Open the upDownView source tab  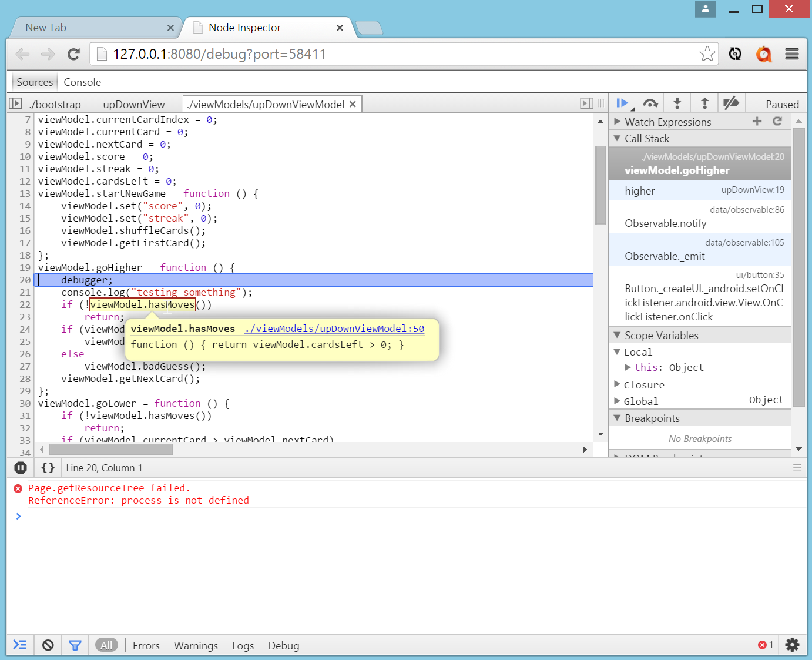tap(134, 105)
